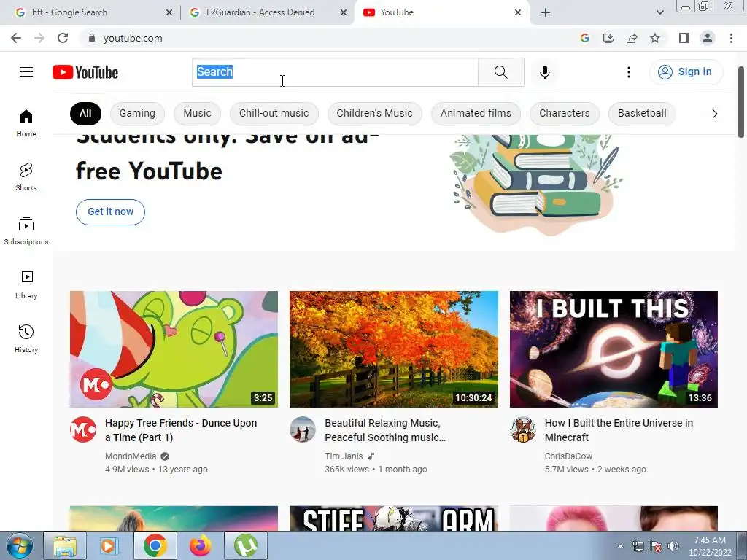Open Library in sidebar

(26, 285)
